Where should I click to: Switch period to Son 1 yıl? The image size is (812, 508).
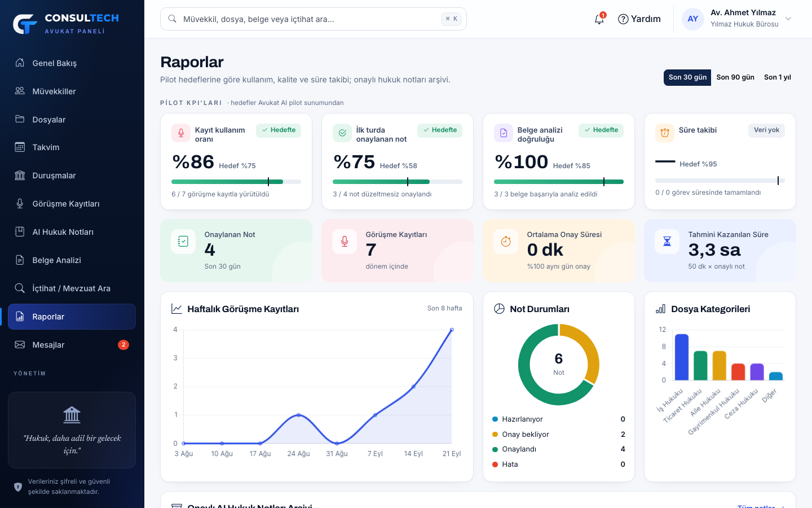coord(778,77)
